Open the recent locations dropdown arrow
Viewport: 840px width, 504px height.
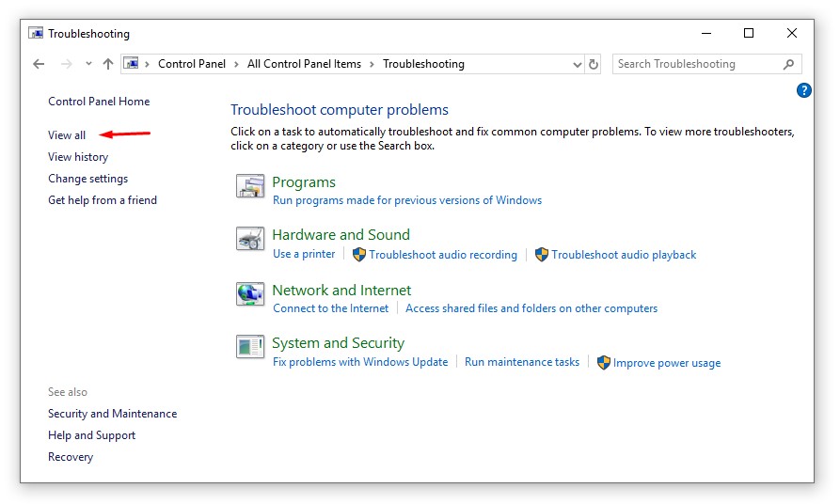click(x=88, y=64)
